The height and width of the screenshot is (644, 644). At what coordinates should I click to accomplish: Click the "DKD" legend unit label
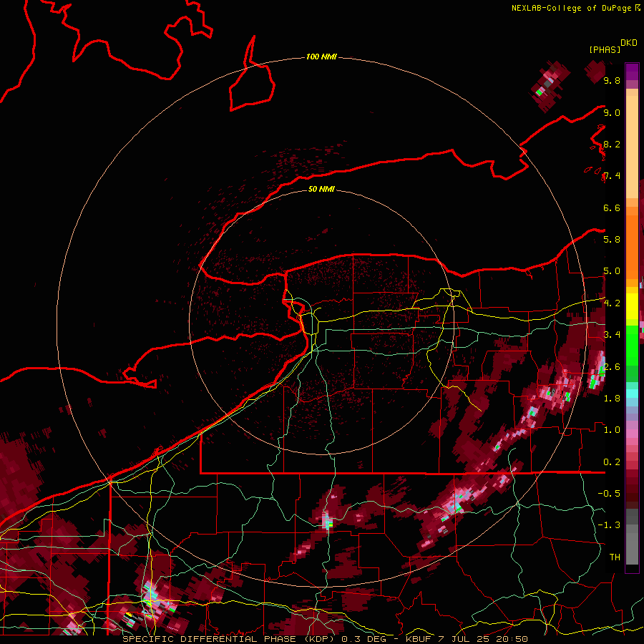coord(629,43)
